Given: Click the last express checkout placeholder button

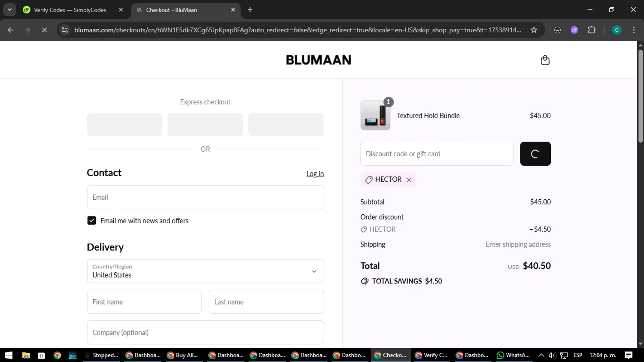Looking at the screenshot, I should coord(286,125).
